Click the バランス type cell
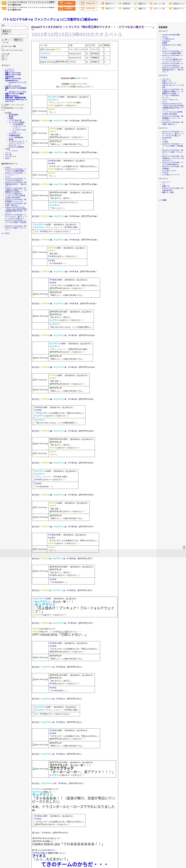186x868 pixels. click(94, 49)
